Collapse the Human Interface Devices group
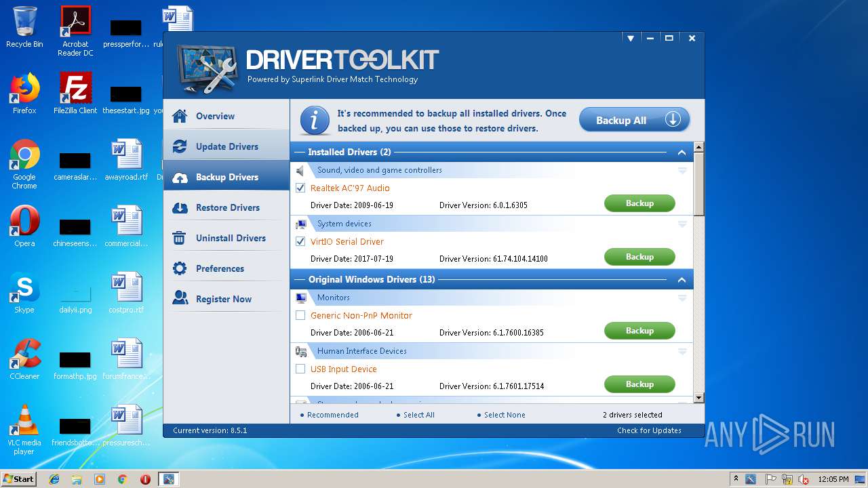Screen dimensions: 868x488 (682, 351)
